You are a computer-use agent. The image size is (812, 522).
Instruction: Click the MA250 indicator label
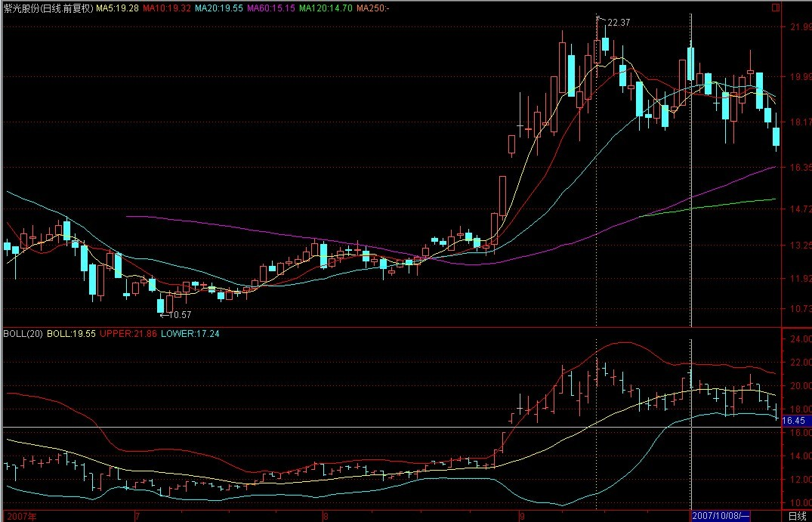click(x=373, y=8)
